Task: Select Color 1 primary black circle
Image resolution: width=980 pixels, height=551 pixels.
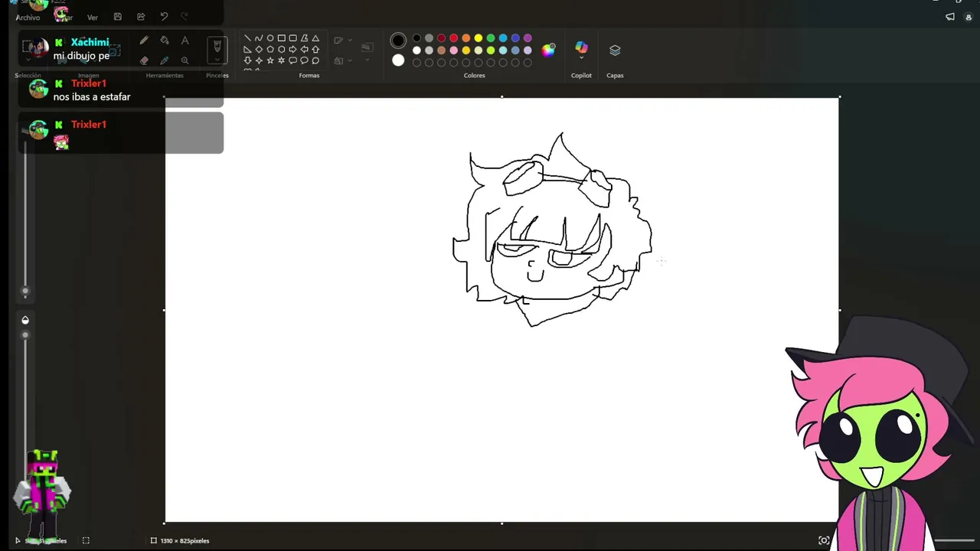Action: 398,41
